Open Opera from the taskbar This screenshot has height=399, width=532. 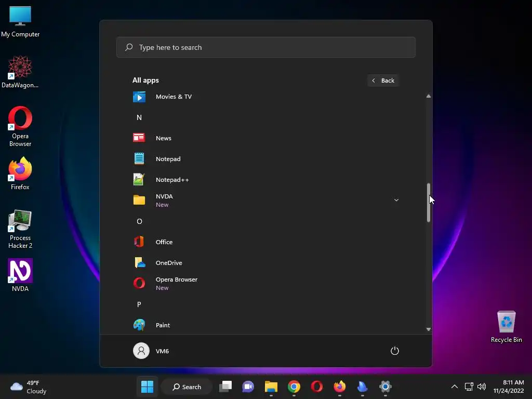pyautogui.click(x=316, y=387)
